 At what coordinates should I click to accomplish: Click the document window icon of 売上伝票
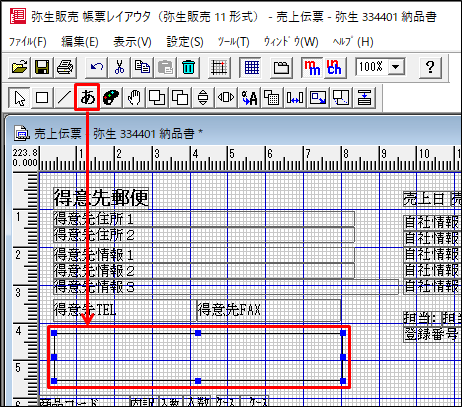click(x=22, y=133)
